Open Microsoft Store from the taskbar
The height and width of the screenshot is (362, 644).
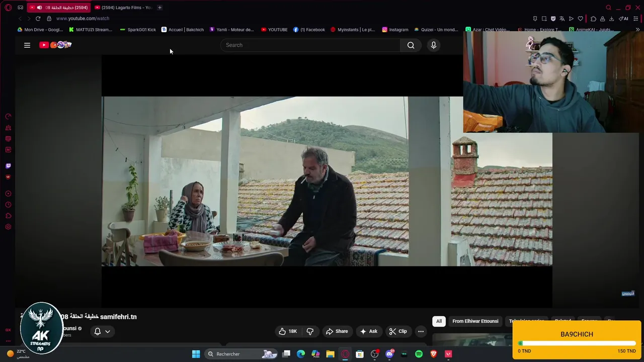coord(360,354)
